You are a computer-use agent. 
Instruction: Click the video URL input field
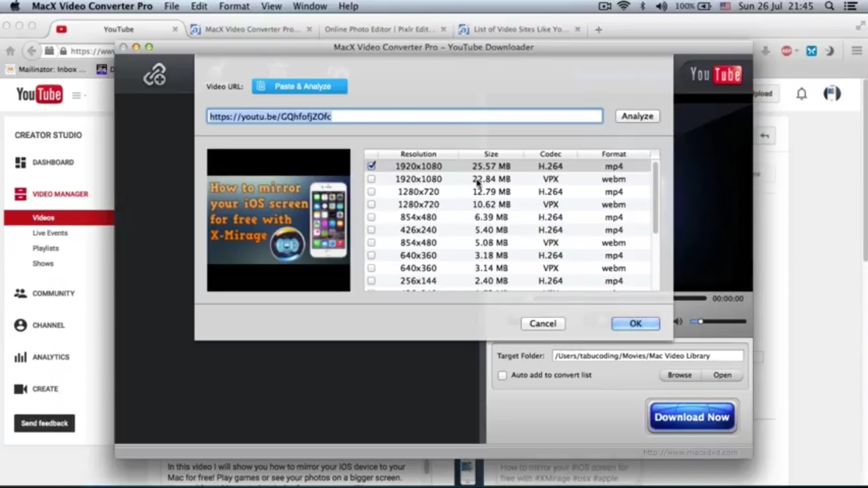click(404, 116)
